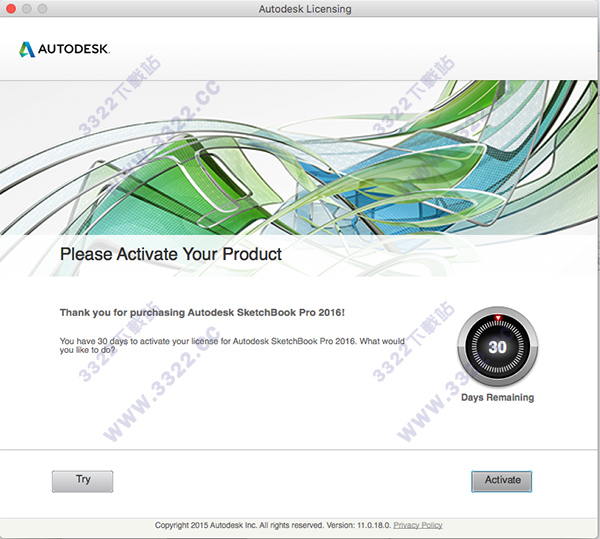This screenshot has width=600, height=539.
Task: Minimize the Autodesk Licensing window
Action: (27, 8)
